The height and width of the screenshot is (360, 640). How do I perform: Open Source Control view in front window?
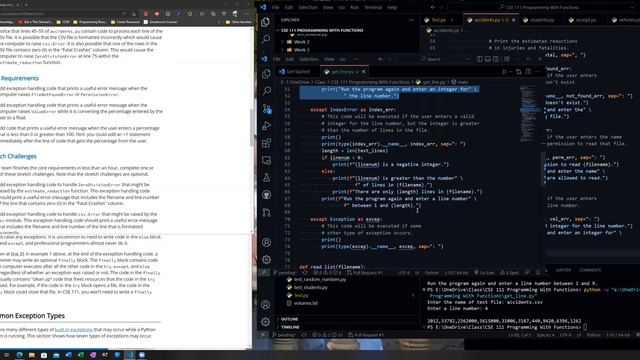tap(267, 109)
